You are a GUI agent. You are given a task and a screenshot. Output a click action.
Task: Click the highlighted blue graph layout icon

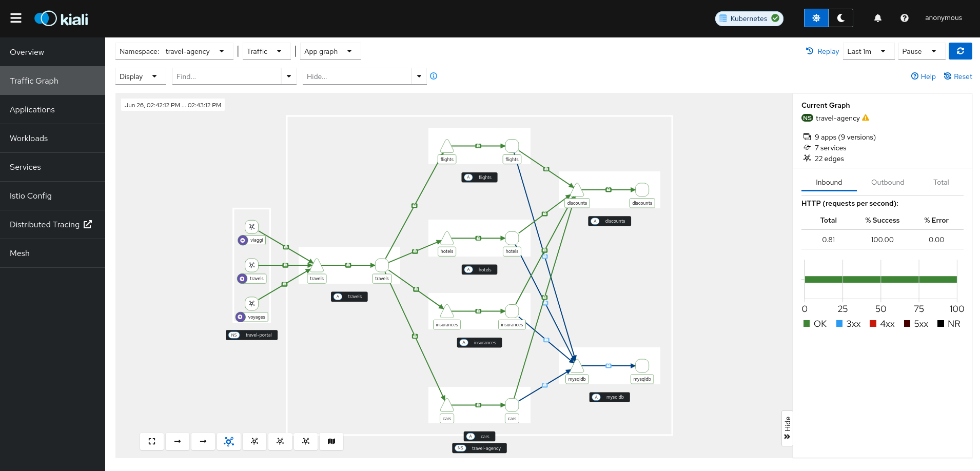[229, 441]
